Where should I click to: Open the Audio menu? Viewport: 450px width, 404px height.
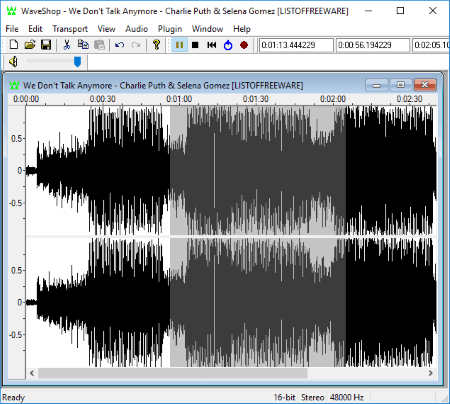(x=136, y=29)
